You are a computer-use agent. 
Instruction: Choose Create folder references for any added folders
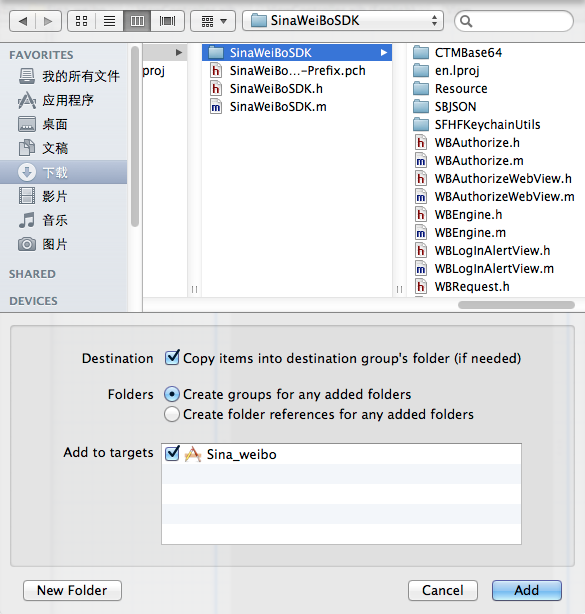coord(172,414)
